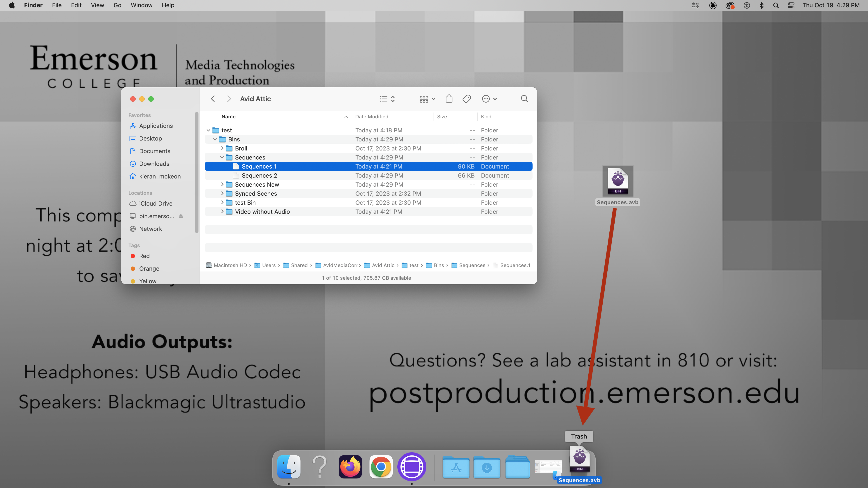Open the Downloads stack in Dock

coord(487,467)
